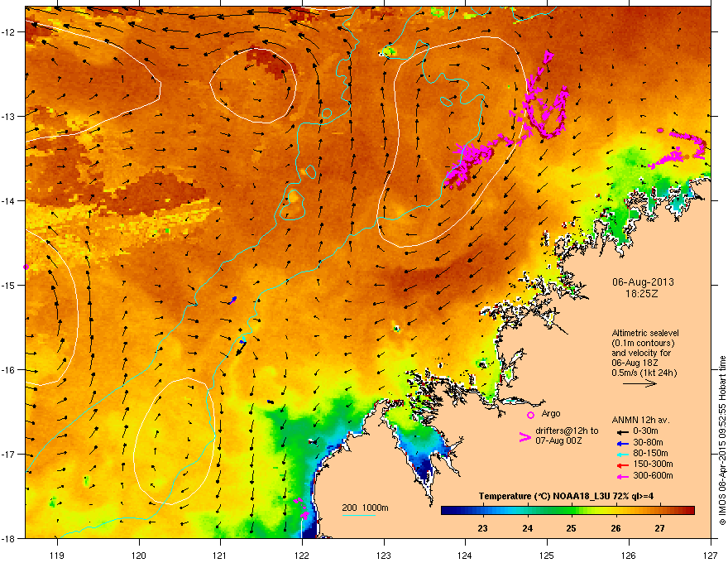Click the 'drifters@12h to' legend label
This screenshot has width=728, height=563.
[x=567, y=431]
